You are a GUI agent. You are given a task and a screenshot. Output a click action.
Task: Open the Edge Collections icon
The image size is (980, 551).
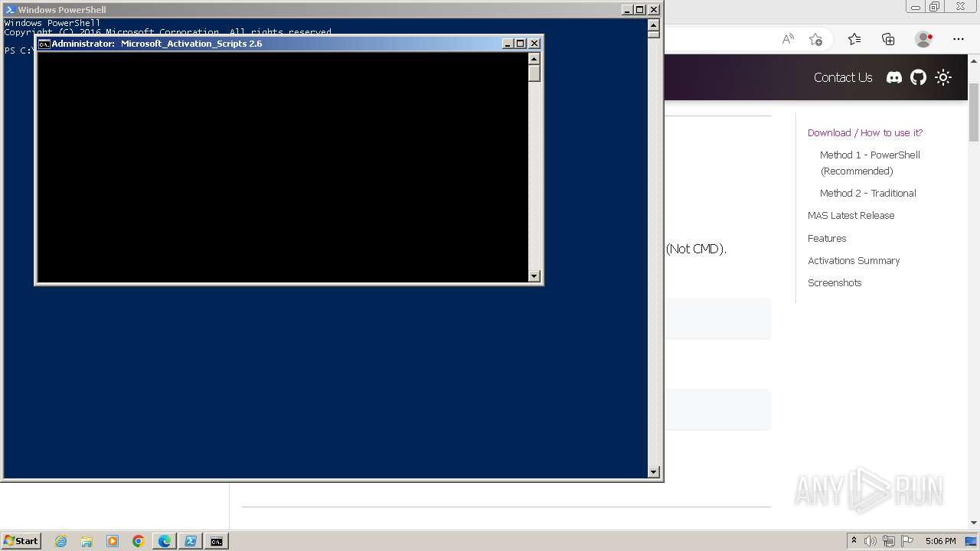coord(888,39)
